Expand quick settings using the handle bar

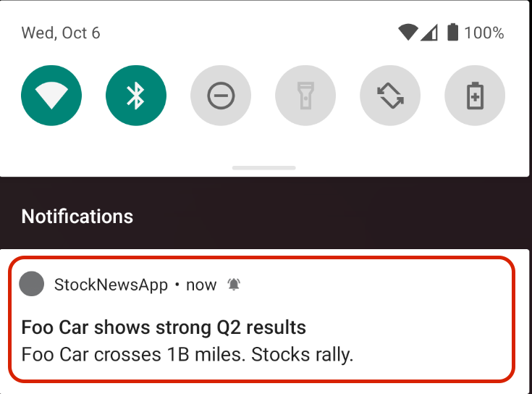coord(266,167)
